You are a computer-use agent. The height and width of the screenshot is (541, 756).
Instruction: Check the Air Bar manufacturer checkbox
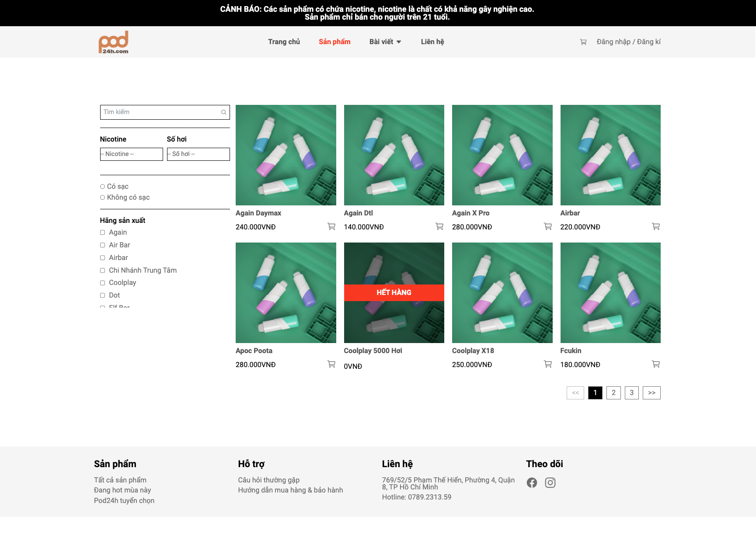pos(102,245)
